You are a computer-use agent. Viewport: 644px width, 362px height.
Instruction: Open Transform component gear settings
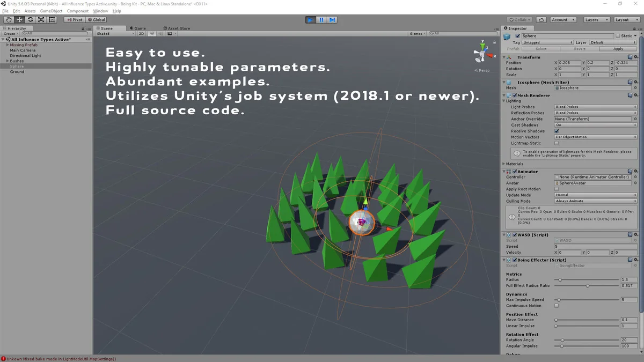tap(636, 57)
